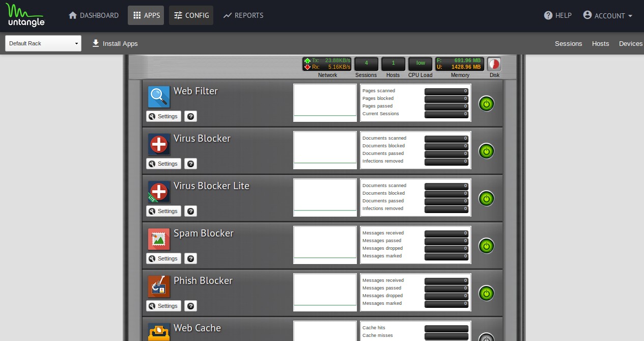Expand the Account dropdown menu
The image size is (644, 341).
(x=608, y=15)
